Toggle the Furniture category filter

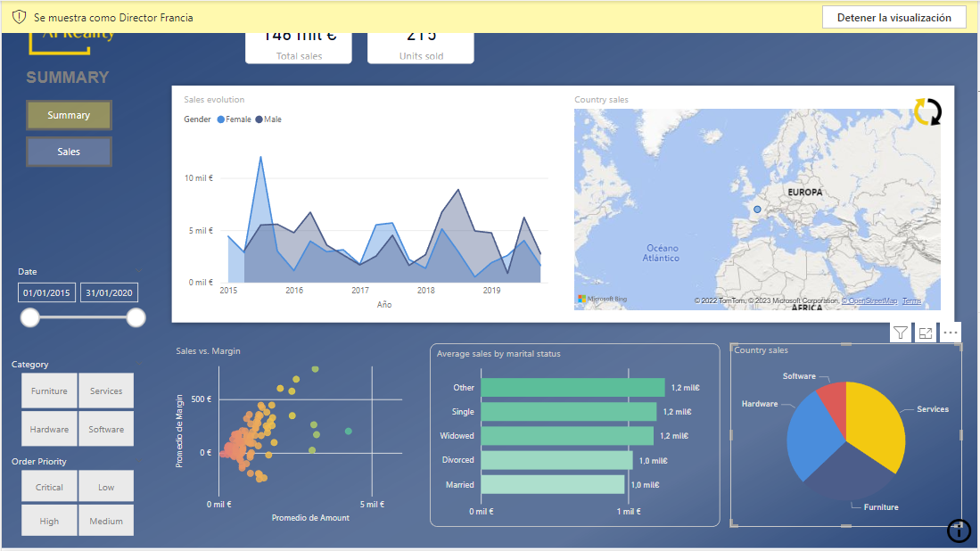(x=49, y=391)
